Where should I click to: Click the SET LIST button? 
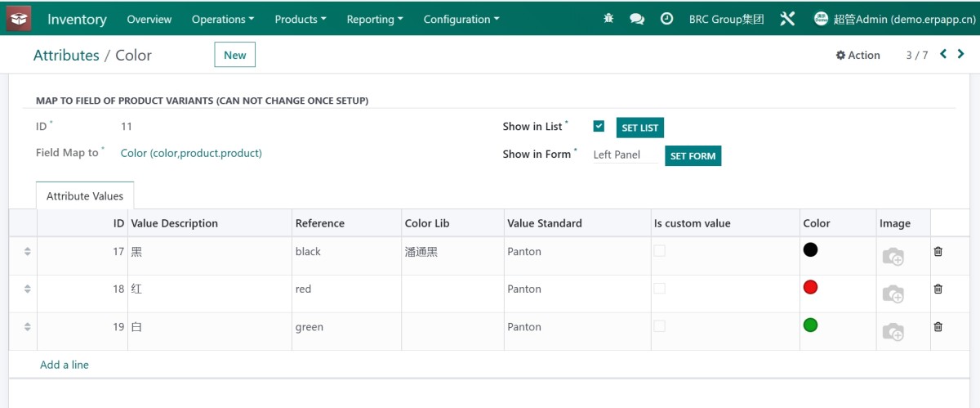click(x=639, y=128)
